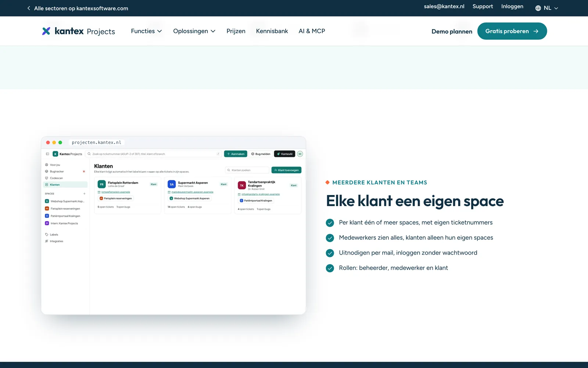Click Inloggen in the top bar
Image resolution: width=588 pixels, height=368 pixels.
(x=512, y=7)
